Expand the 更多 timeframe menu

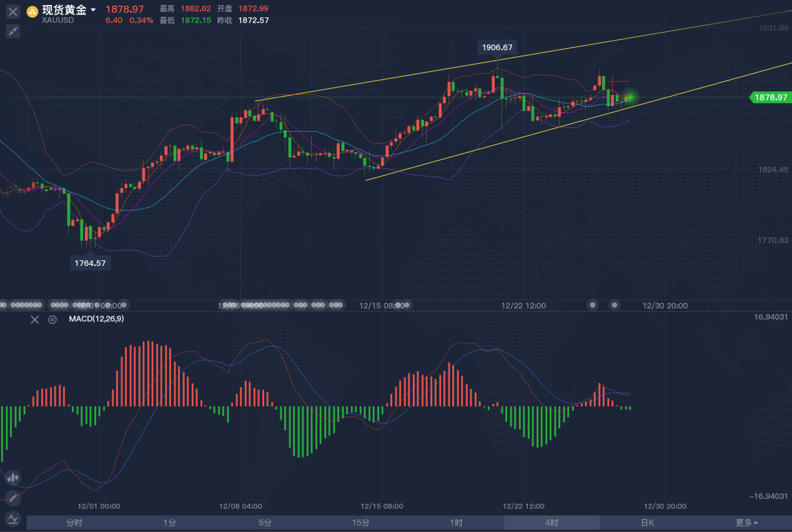point(746,523)
